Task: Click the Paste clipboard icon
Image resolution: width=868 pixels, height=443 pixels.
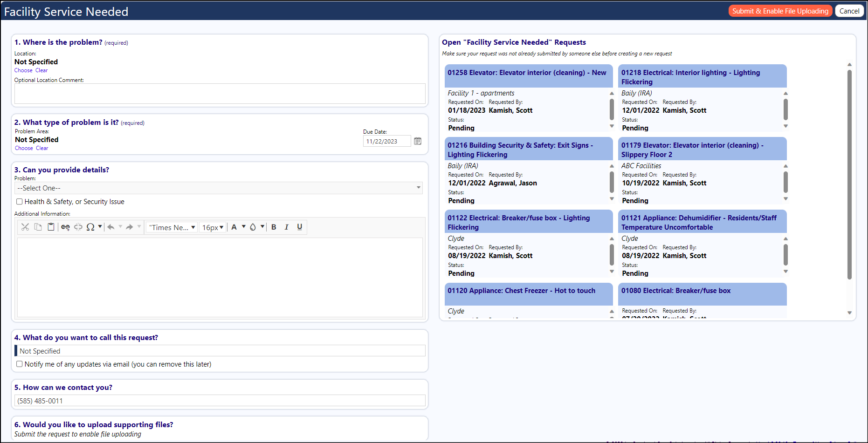Action: (x=51, y=227)
